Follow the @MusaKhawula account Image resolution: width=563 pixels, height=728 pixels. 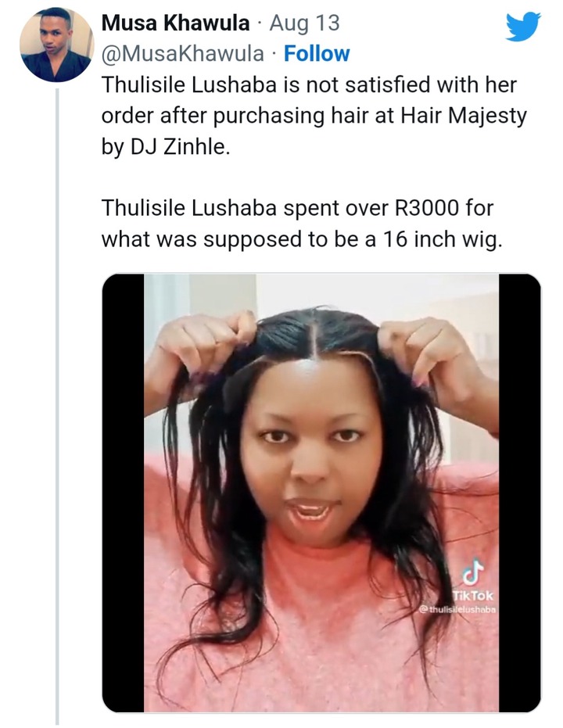pos(317,54)
